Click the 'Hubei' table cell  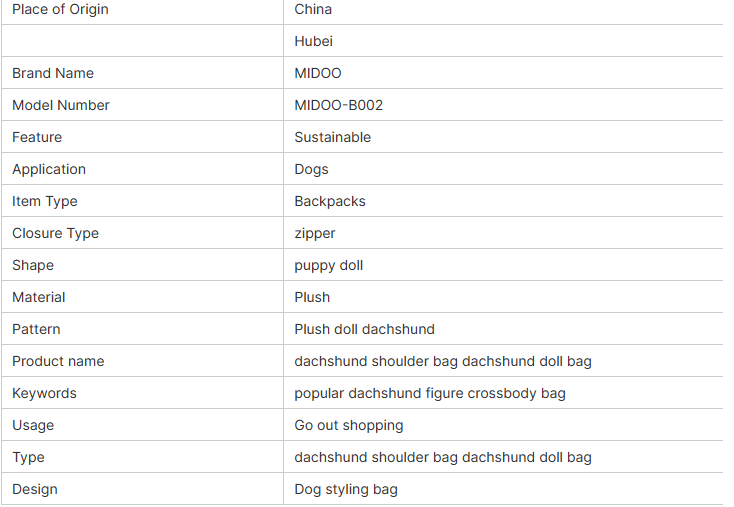[503, 41]
